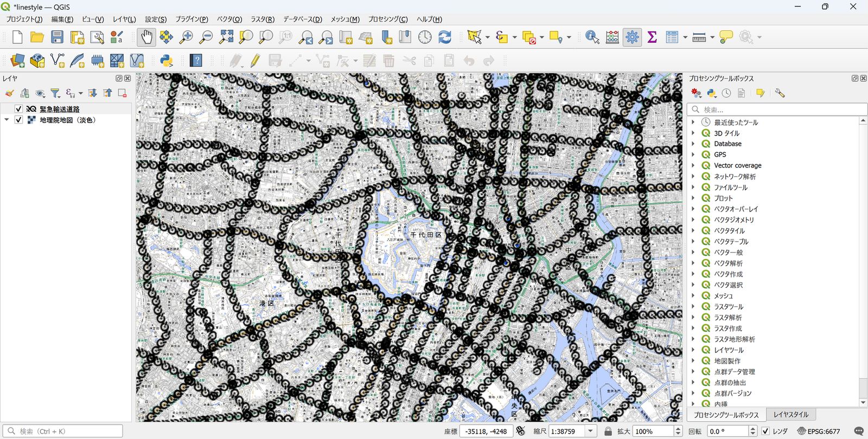Screen dimensions: 868x439
Task: Open the ラスタ menu
Action: point(263,19)
